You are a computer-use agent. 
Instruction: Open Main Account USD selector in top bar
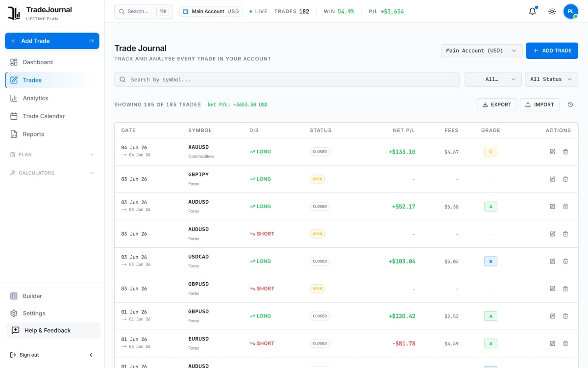(x=211, y=11)
